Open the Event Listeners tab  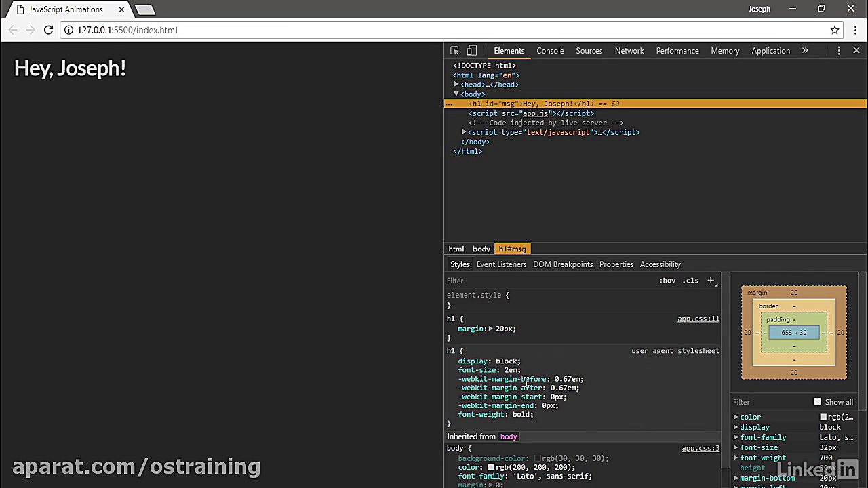[501, 264]
